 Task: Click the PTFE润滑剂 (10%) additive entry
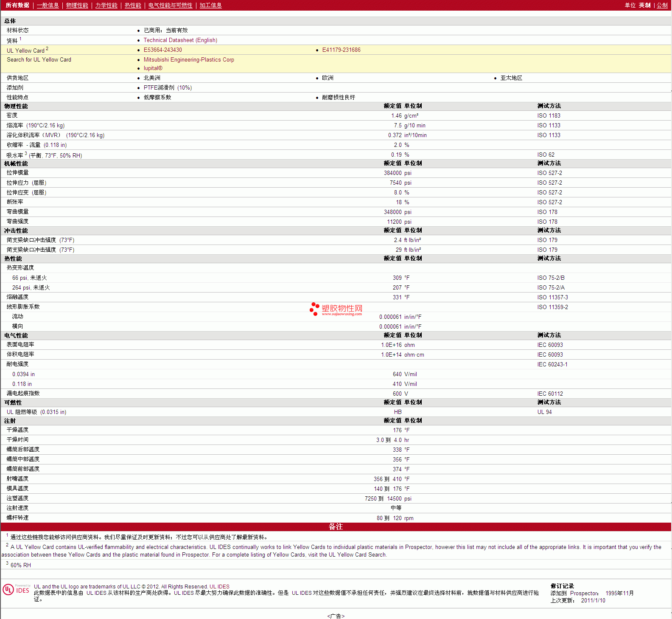(168, 87)
